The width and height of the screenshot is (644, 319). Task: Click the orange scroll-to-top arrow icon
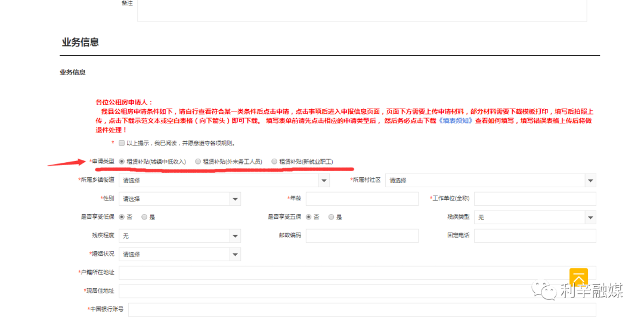point(578,278)
